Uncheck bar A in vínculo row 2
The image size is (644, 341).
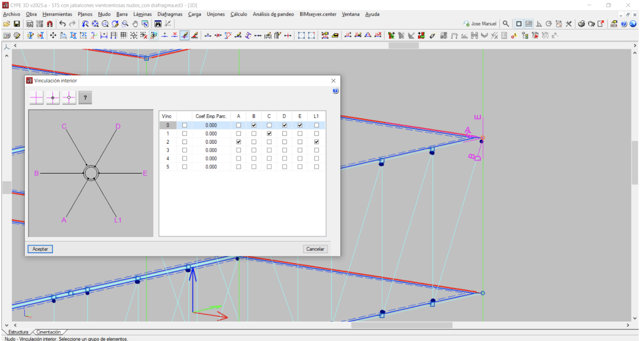(x=238, y=142)
